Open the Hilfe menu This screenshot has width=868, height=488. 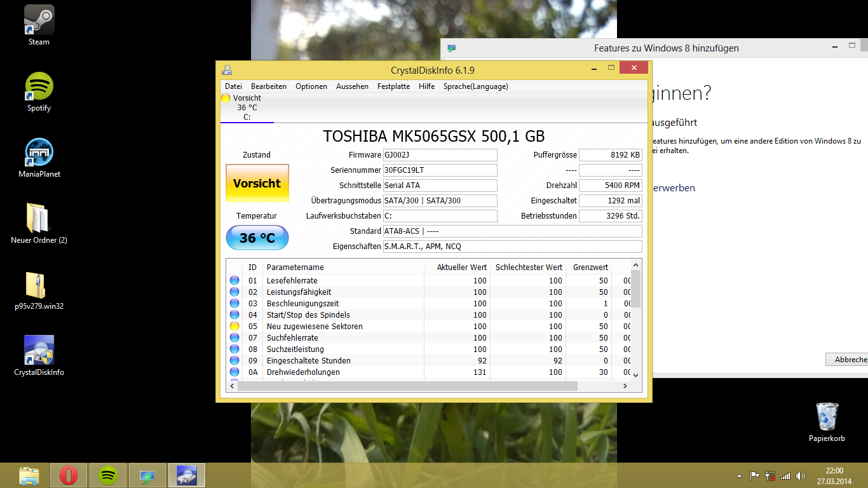(427, 86)
